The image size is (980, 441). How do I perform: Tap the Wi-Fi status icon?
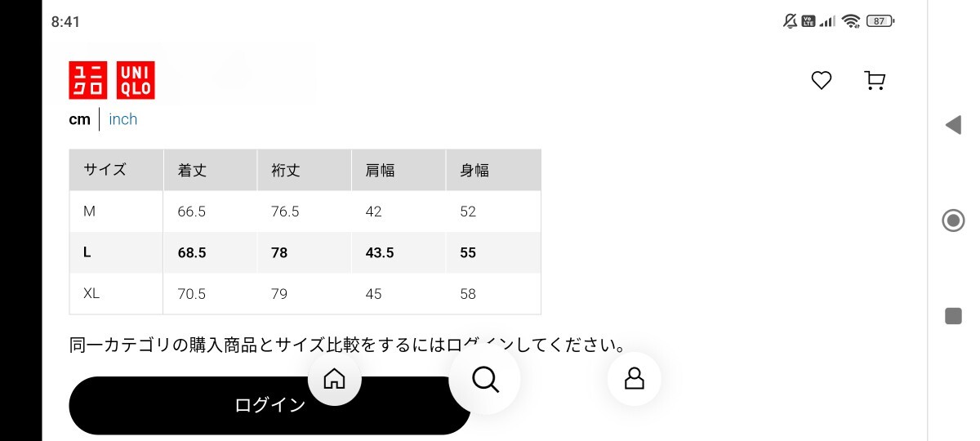tap(852, 21)
